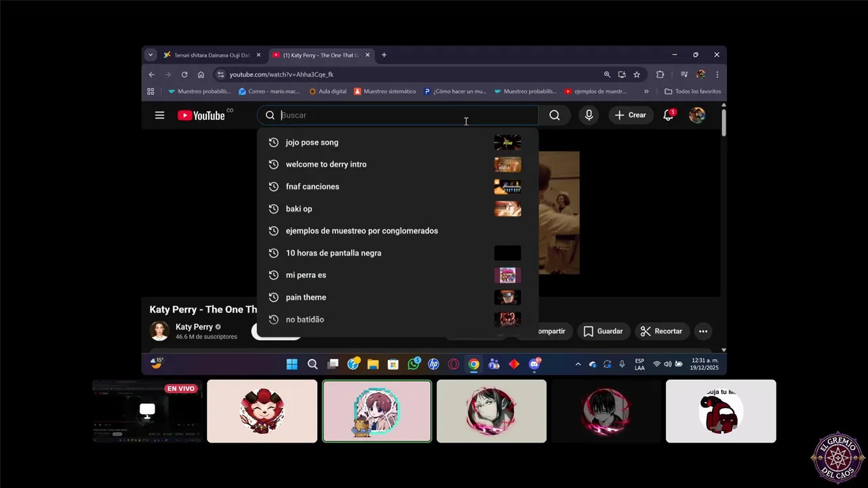Screen dimensions: 868x488
Task: Select suggestion 'pain theme'
Action: pyautogui.click(x=397, y=298)
